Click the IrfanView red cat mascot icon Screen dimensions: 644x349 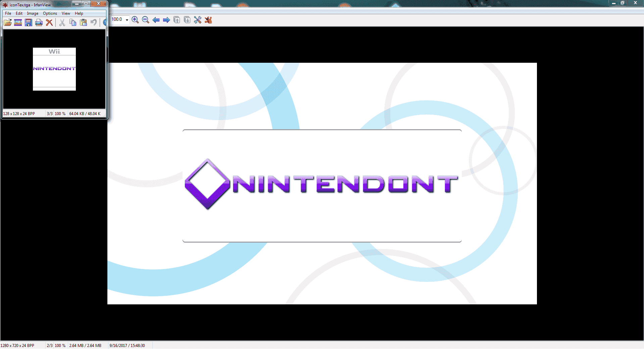208,20
